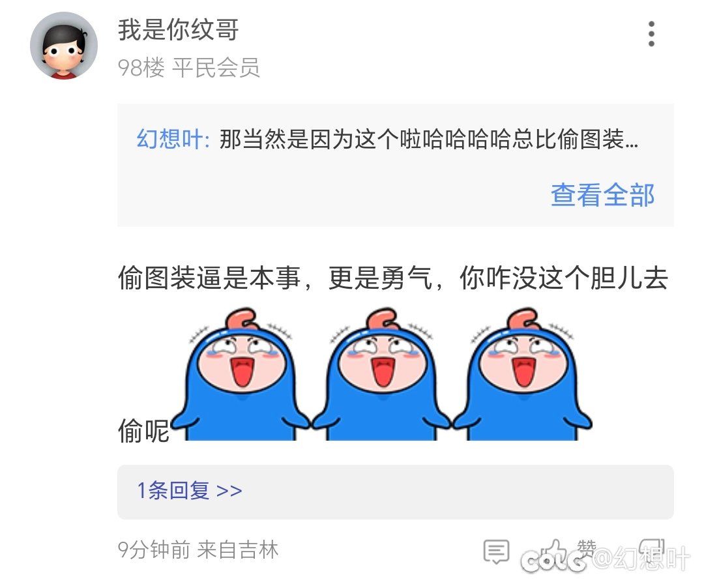Tap the 偷呢 text before the emojis

tap(143, 431)
